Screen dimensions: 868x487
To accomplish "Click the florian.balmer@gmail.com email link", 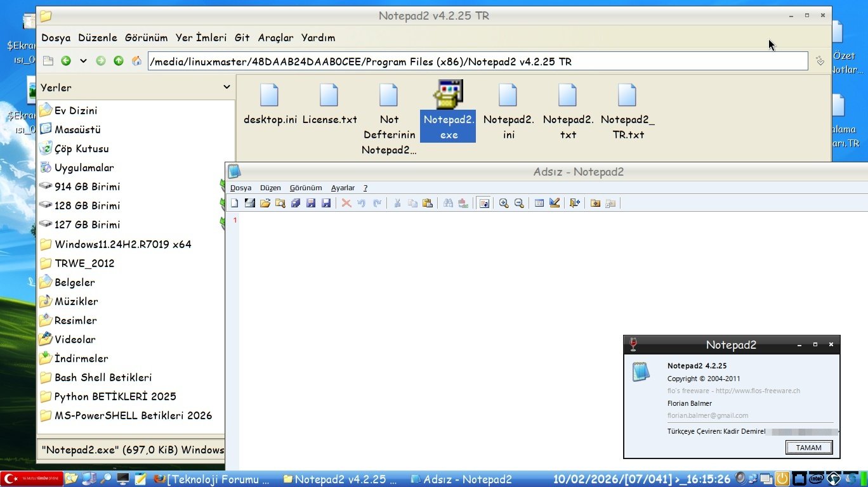I will point(707,415).
